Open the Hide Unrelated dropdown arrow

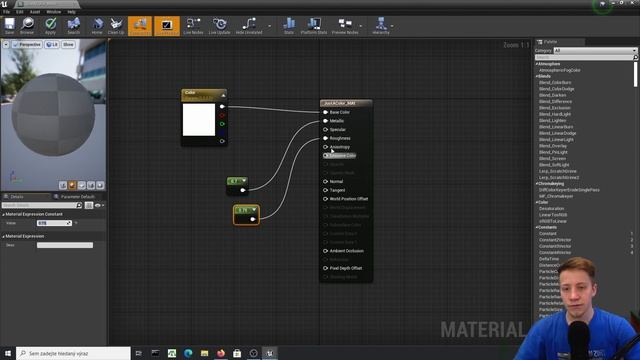point(269,26)
